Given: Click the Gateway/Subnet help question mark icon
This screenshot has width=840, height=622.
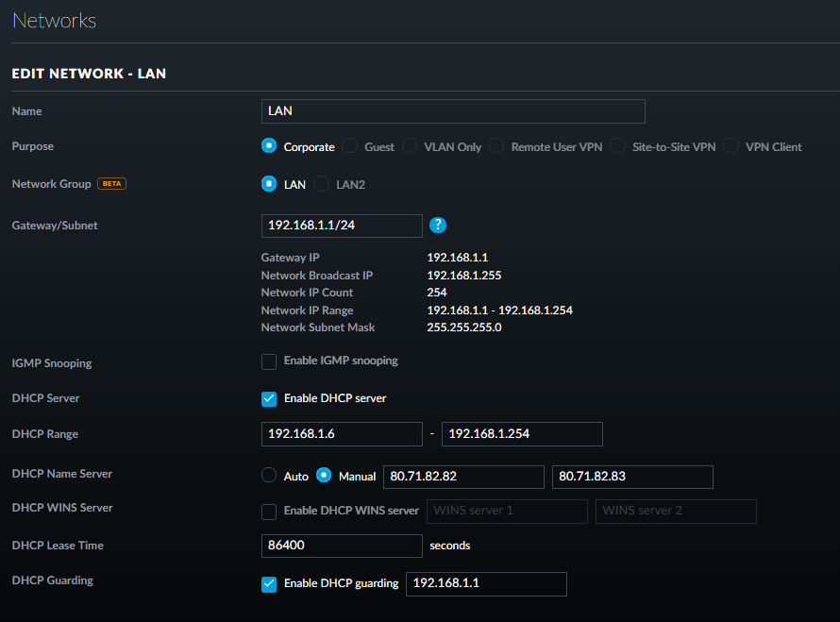Looking at the screenshot, I should (x=437, y=226).
